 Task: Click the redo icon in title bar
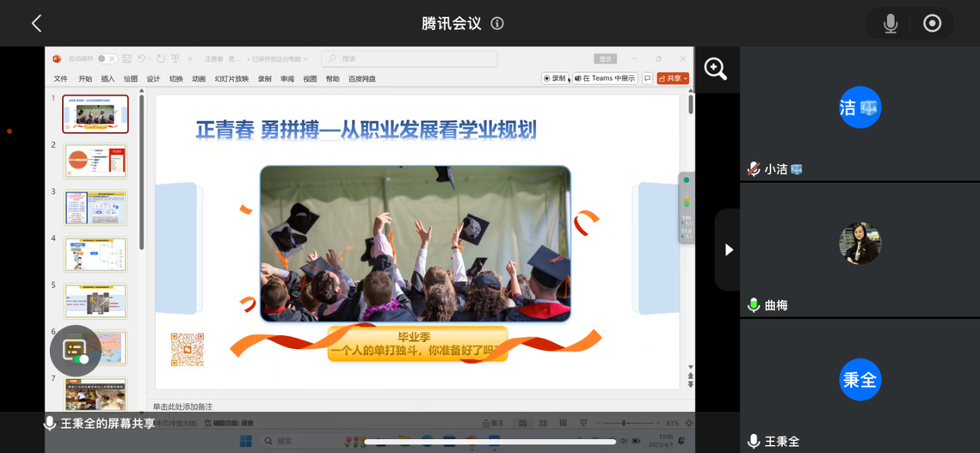coord(161,58)
